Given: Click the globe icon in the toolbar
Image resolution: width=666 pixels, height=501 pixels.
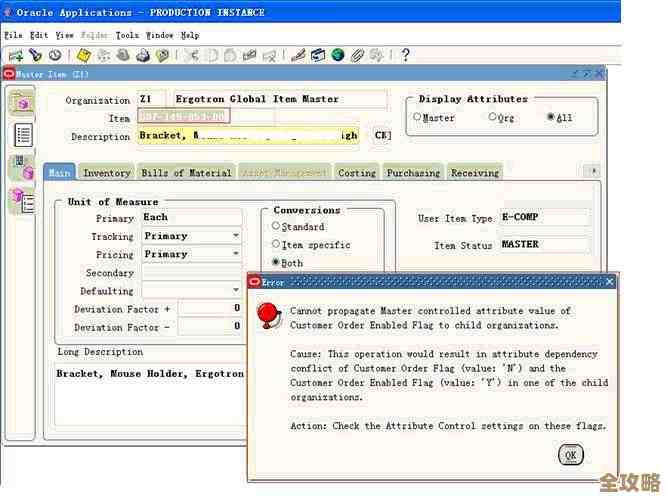Looking at the screenshot, I should pos(338,55).
